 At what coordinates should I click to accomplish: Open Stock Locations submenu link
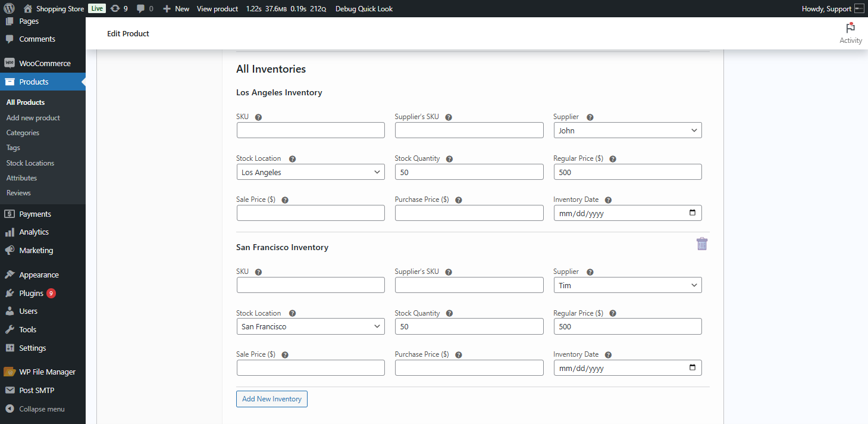click(x=30, y=163)
